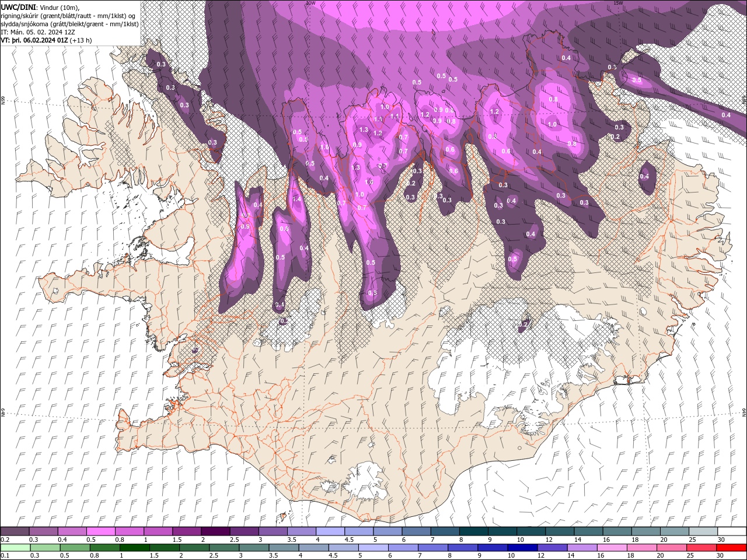Pick the bottom-row violet swatch starting at 12
747x560 pixels.
pyautogui.click(x=552, y=548)
